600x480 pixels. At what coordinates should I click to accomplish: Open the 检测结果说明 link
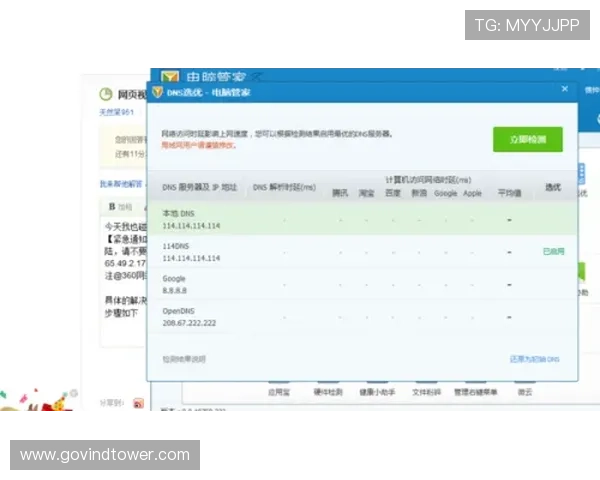point(184,359)
